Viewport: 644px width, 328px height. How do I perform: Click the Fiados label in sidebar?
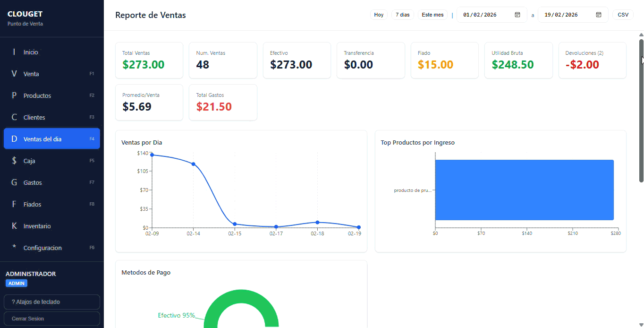tap(33, 204)
